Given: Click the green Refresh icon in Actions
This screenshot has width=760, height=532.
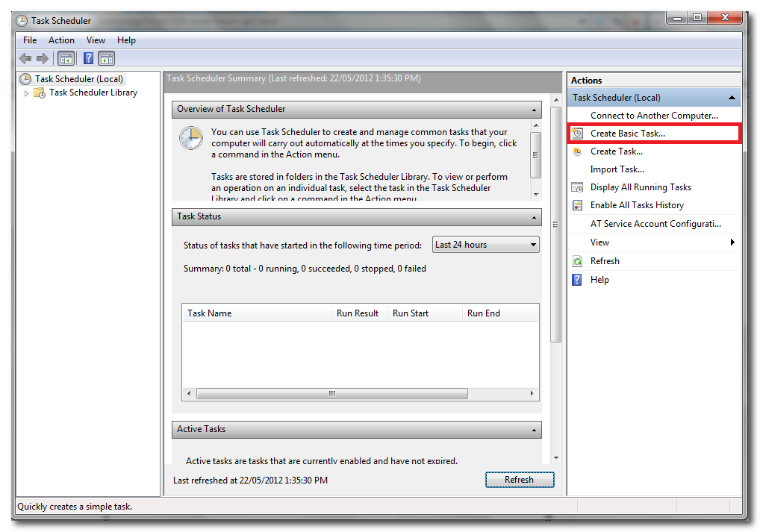Looking at the screenshot, I should [577, 261].
